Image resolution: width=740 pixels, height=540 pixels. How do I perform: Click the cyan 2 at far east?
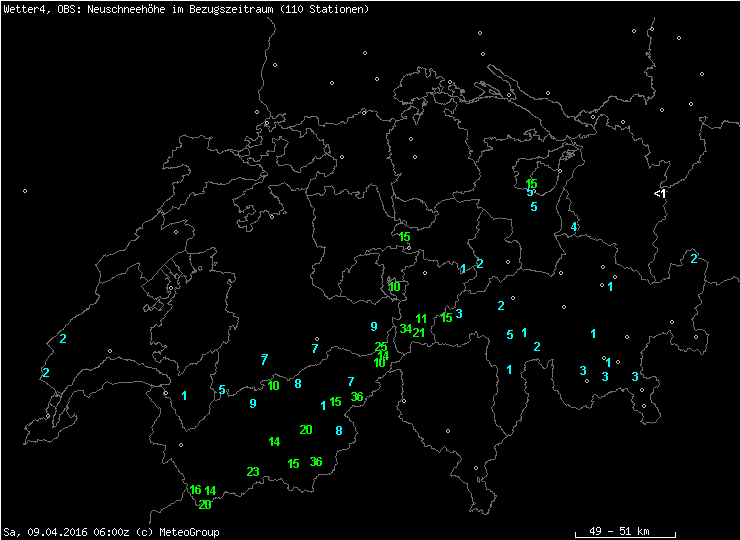(x=694, y=259)
